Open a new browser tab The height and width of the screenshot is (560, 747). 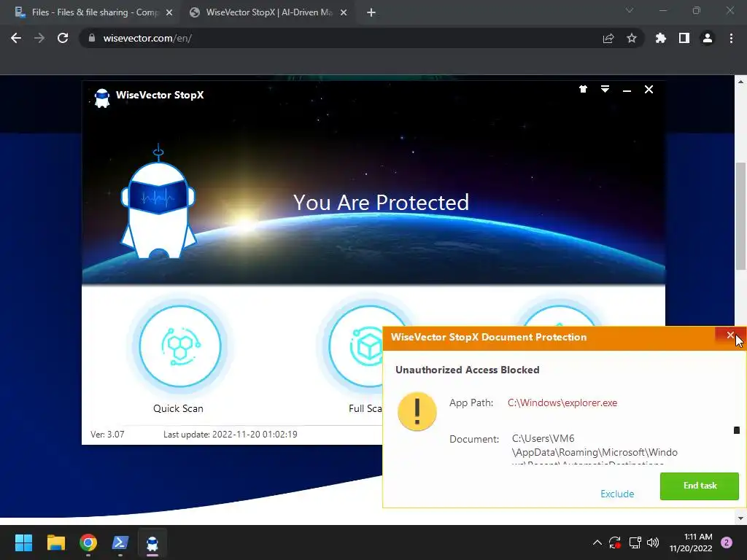point(371,13)
